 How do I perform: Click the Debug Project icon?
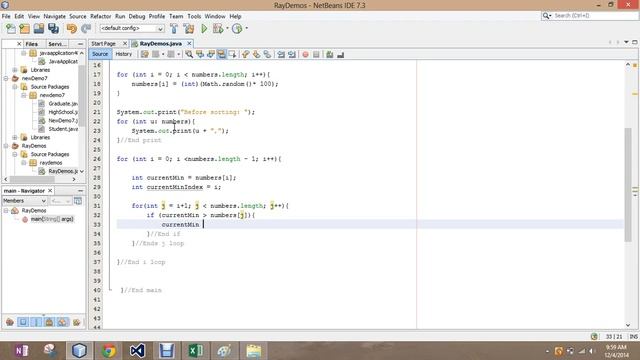click(x=218, y=29)
